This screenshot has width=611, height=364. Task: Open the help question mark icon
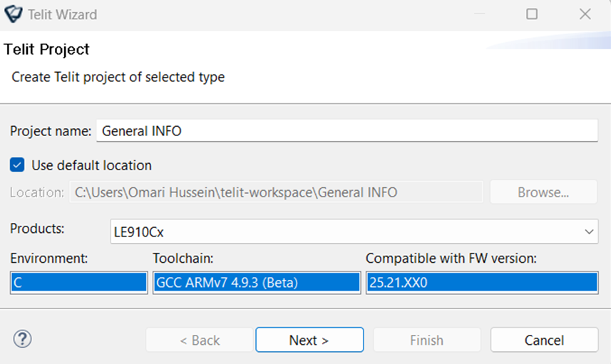[23, 339]
